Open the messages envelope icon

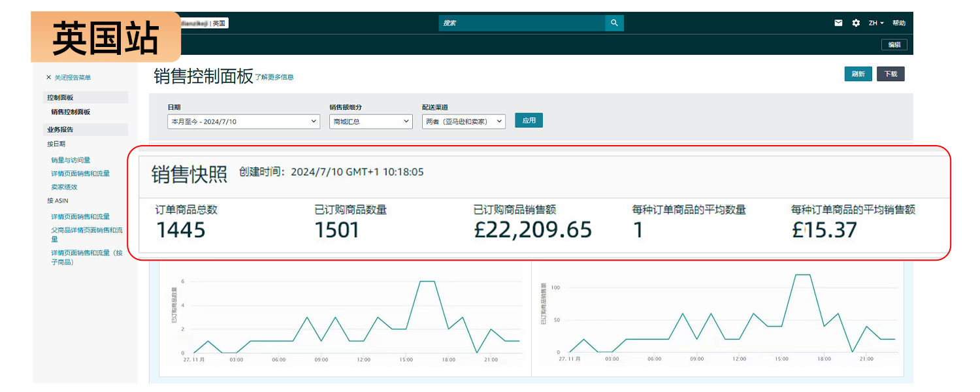[838, 22]
